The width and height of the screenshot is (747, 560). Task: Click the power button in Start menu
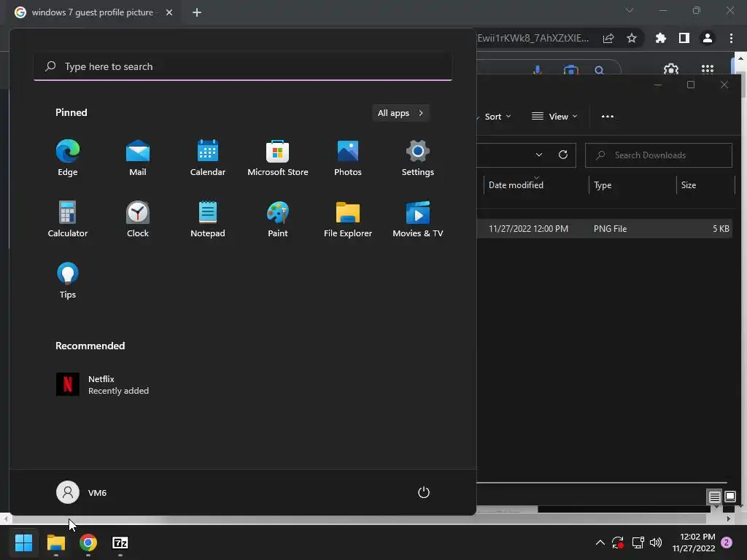(x=424, y=492)
